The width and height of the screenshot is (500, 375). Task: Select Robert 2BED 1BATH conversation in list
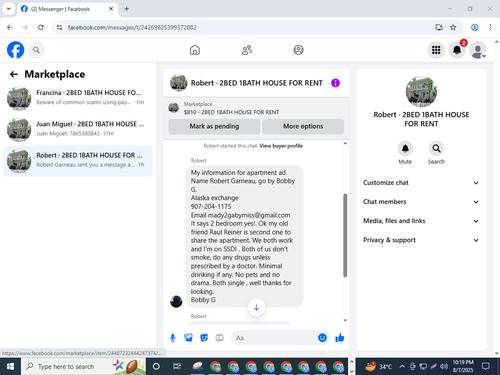tap(78, 161)
